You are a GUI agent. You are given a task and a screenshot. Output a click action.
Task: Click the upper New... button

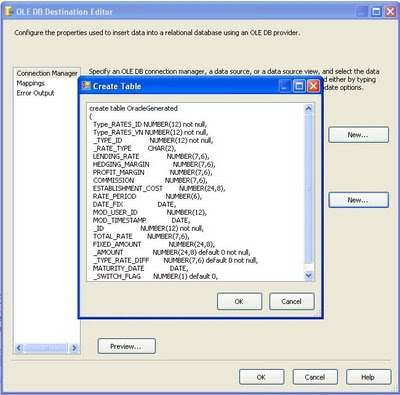click(x=358, y=135)
